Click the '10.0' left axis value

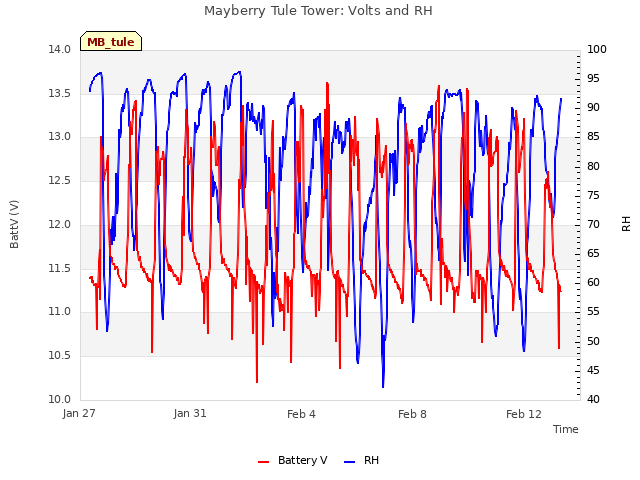[x=60, y=400]
